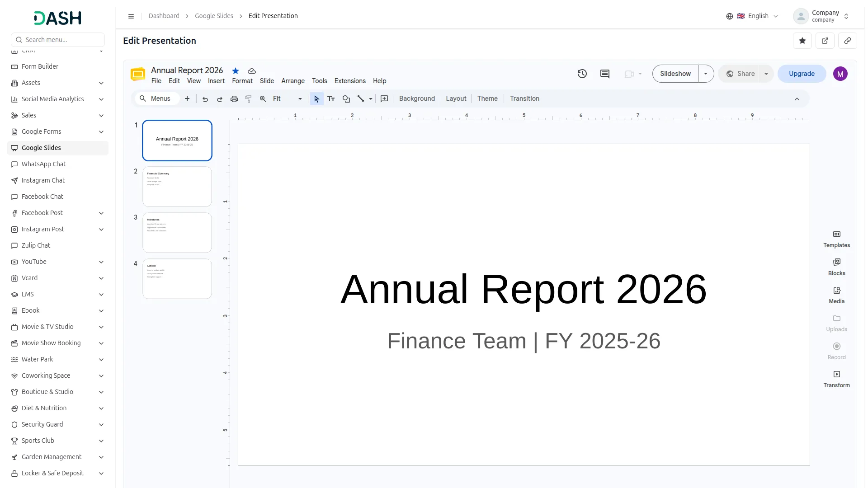Click the Upgrade button
868x488 pixels.
click(x=802, y=74)
